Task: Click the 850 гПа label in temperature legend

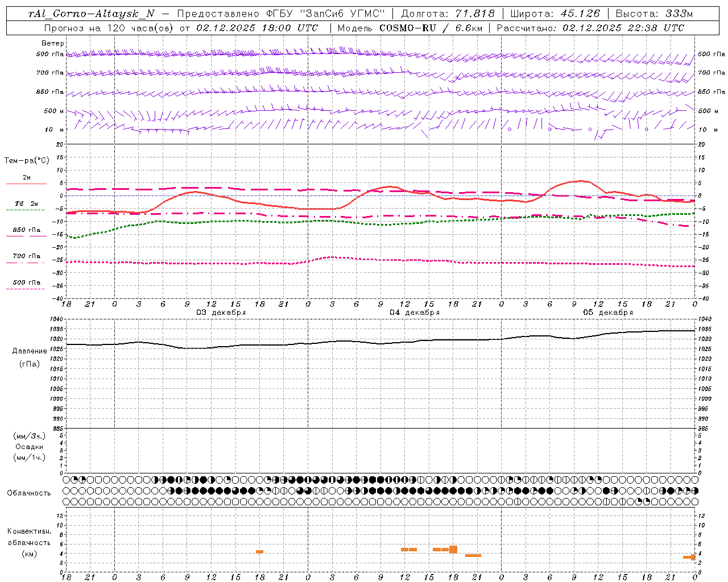Action: [27, 230]
